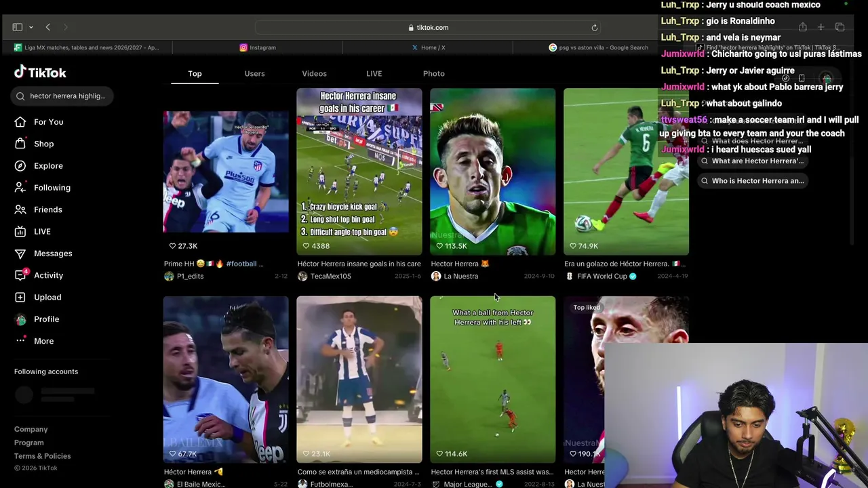This screenshot has width=868, height=488.
Task: Open a new Safari tab with the plus icon
Action: [x=821, y=27]
